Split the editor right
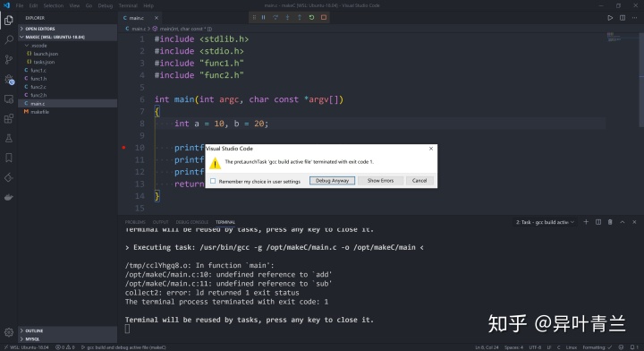Viewport: 644px width, 351px height. [623, 18]
